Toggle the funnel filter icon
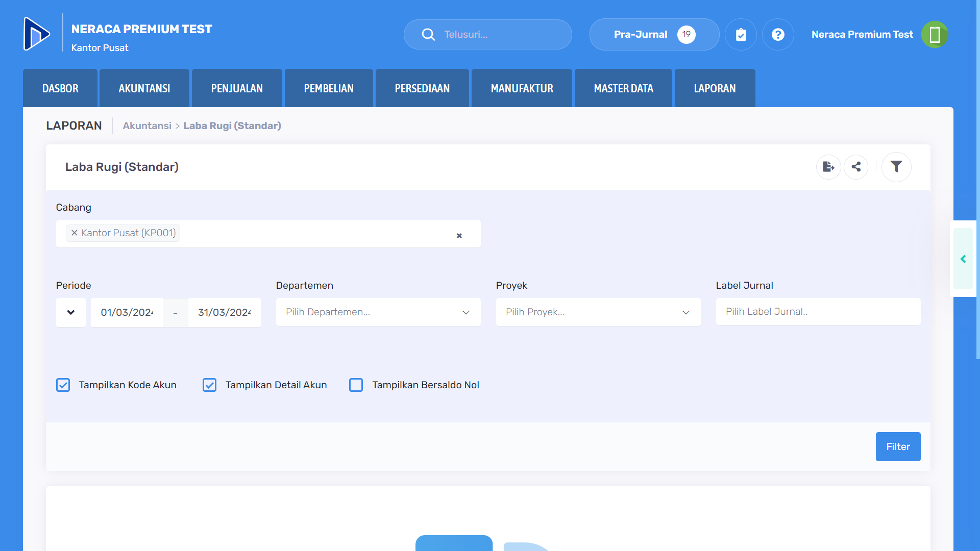This screenshot has width=980, height=551. pyautogui.click(x=896, y=167)
